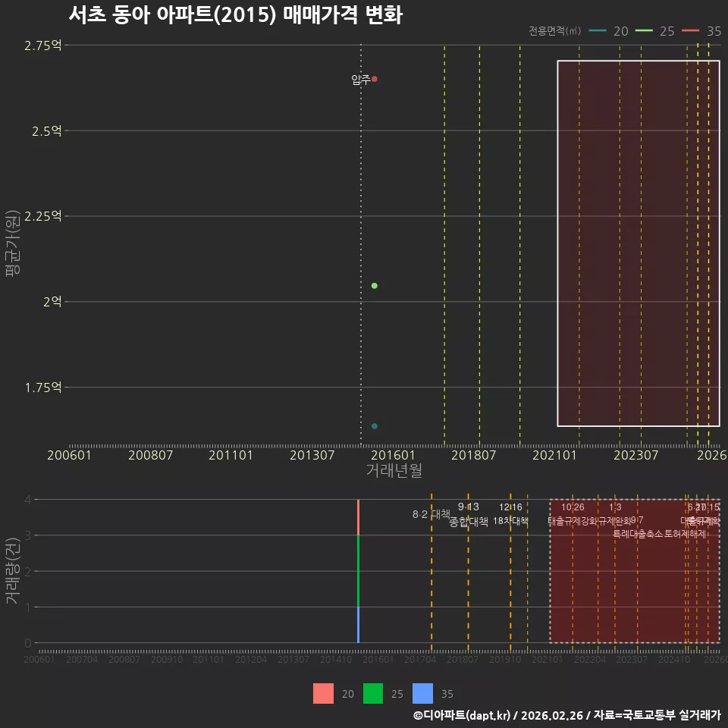This screenshot has height=728, width=728.
Task: Click the blue bottom segment of the volume bar
Action: (358, 625)
